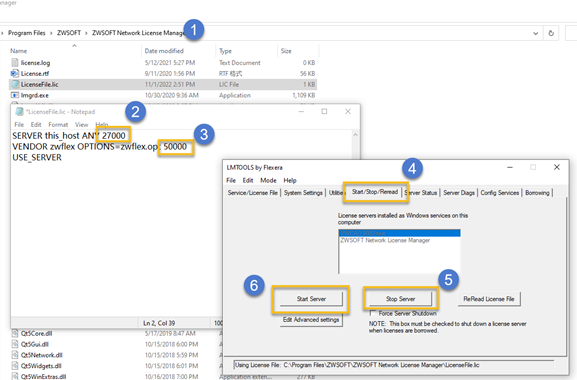The width and height of the screenshot is (577, 380).
Task: Close the Notepad window
Action: 348,111
